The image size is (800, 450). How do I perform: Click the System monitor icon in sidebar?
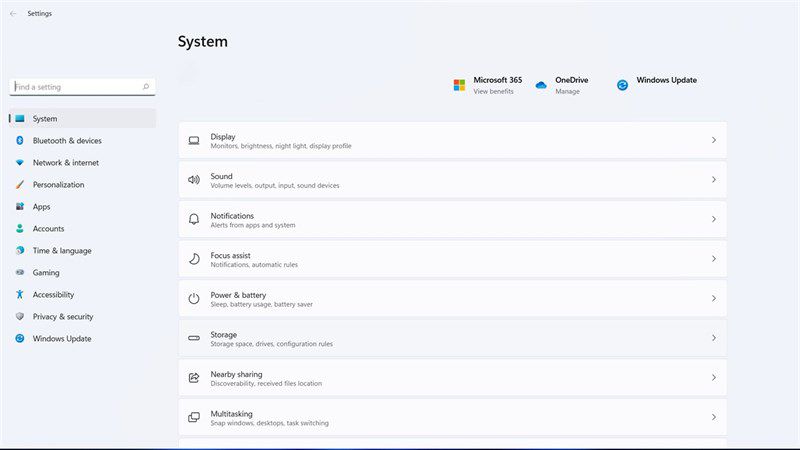click(20, 118)
